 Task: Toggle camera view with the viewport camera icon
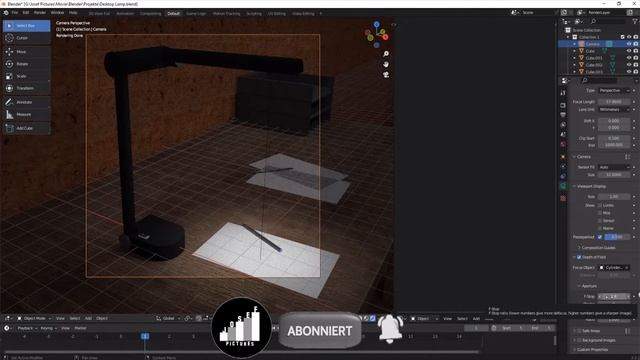click(386, 75)
